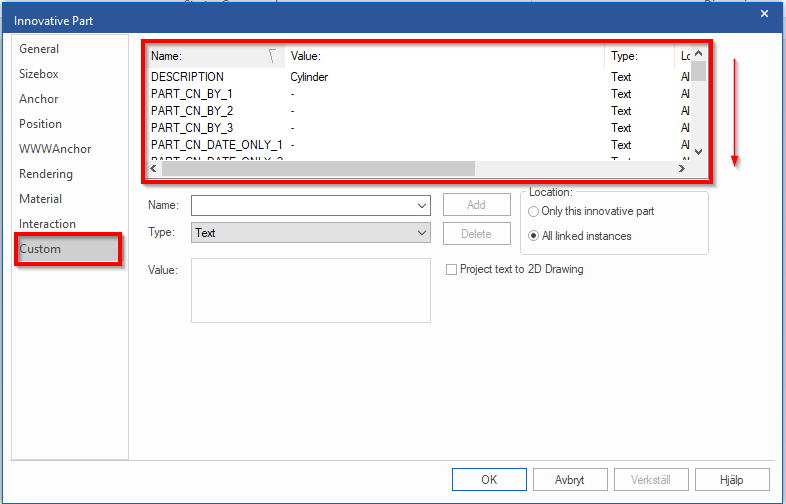This screenshot has height=504, width=786.
Task: Select the WWWAnchor page
Action: pos(55,149)
